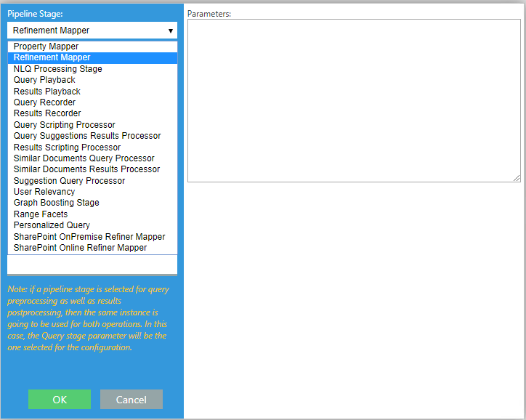Viewport: 526px width, 420px height.
Task: Choose Results Scripting Processor
Action: click(x=68, y=148)
